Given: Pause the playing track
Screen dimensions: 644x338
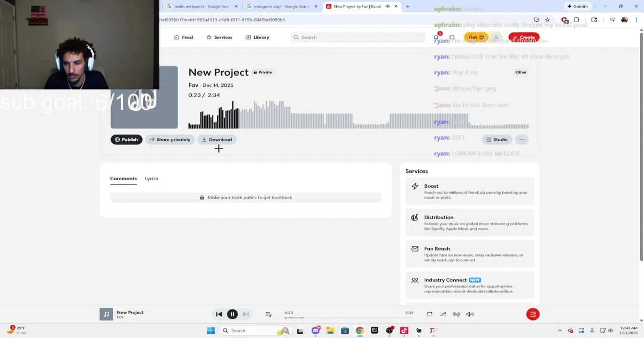Looking at the screenshot, I should click(x=232, y=314).
